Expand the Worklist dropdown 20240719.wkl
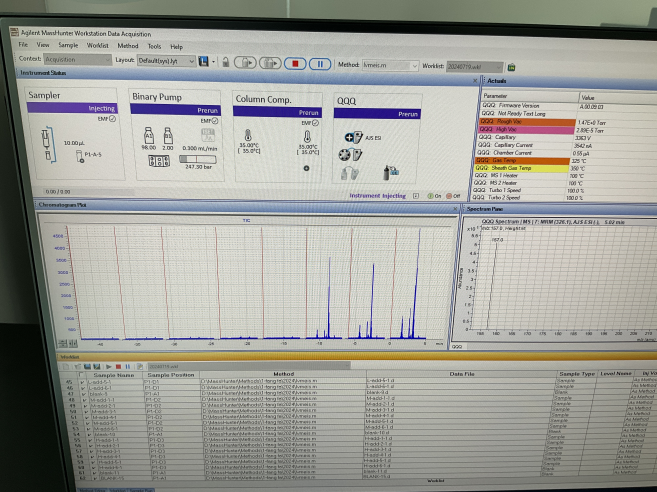The height and width of the screenshot is (492, 657). (474, 67)
